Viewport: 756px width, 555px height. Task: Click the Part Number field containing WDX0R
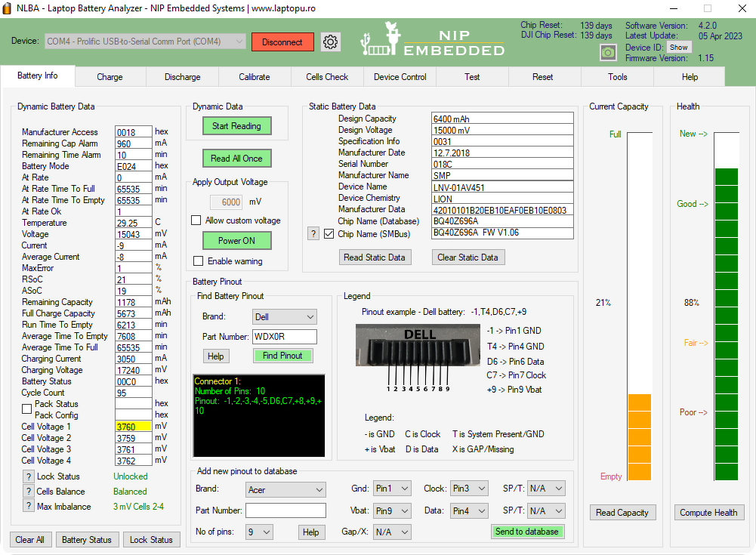[285, 337]
